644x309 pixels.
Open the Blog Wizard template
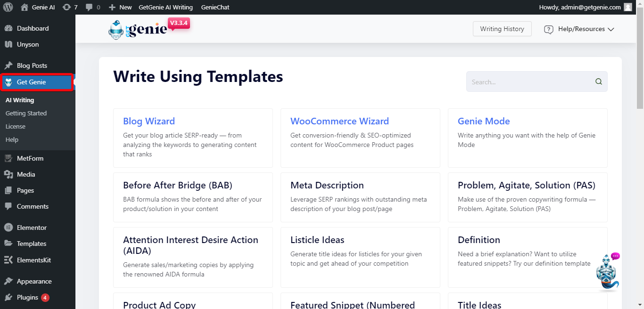click(193, 138)
